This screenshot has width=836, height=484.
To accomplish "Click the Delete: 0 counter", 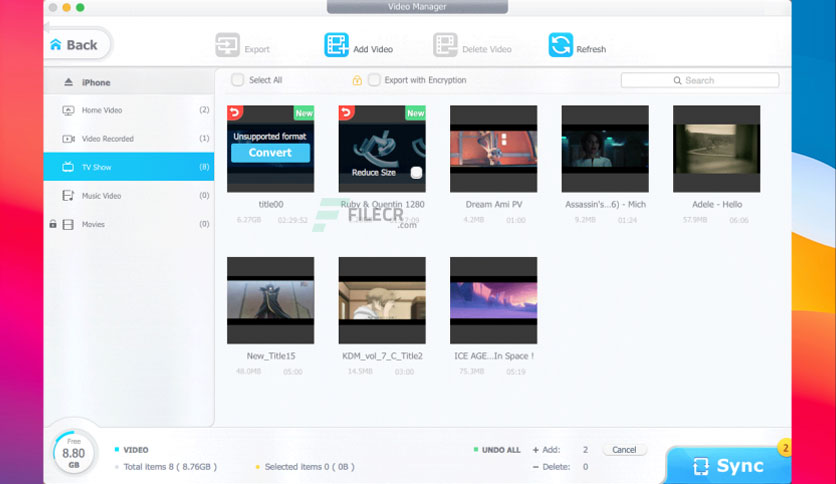I will click(x=561, y=466).
